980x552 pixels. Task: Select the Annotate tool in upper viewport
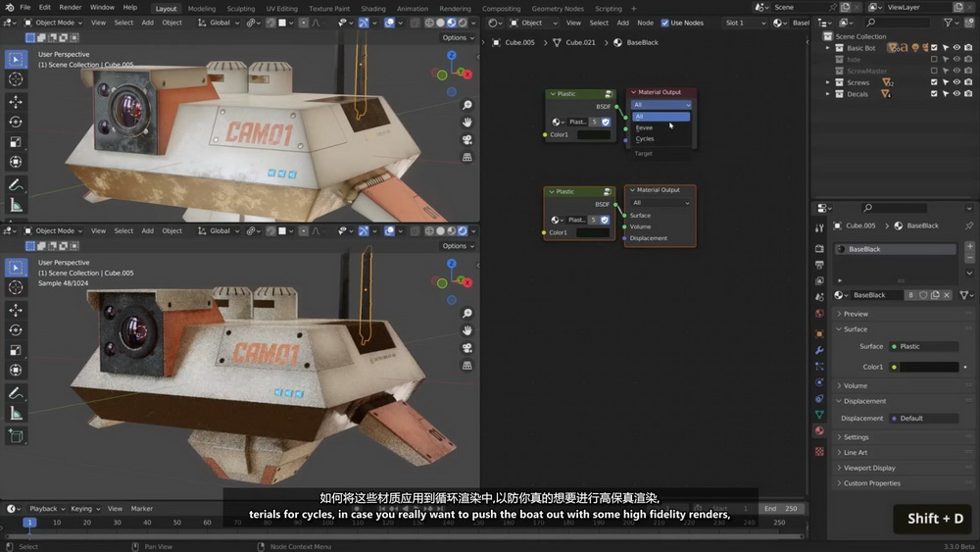click(x=16, y=184)
